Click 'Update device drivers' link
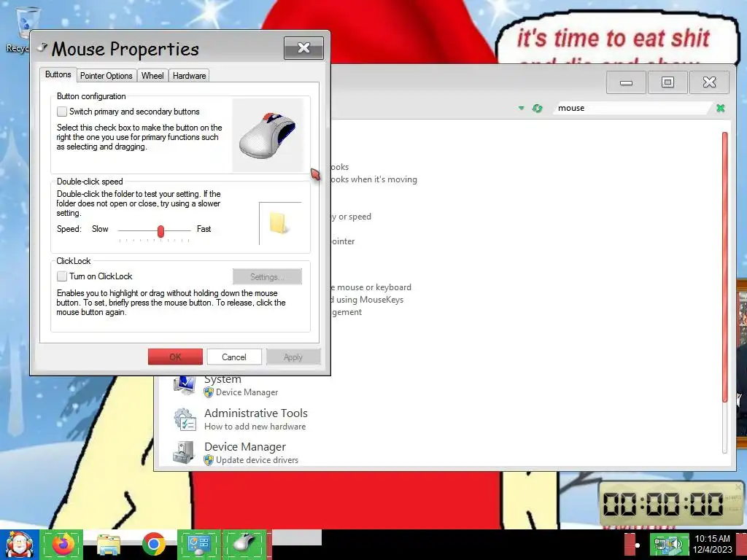 [x=257, y=460]
